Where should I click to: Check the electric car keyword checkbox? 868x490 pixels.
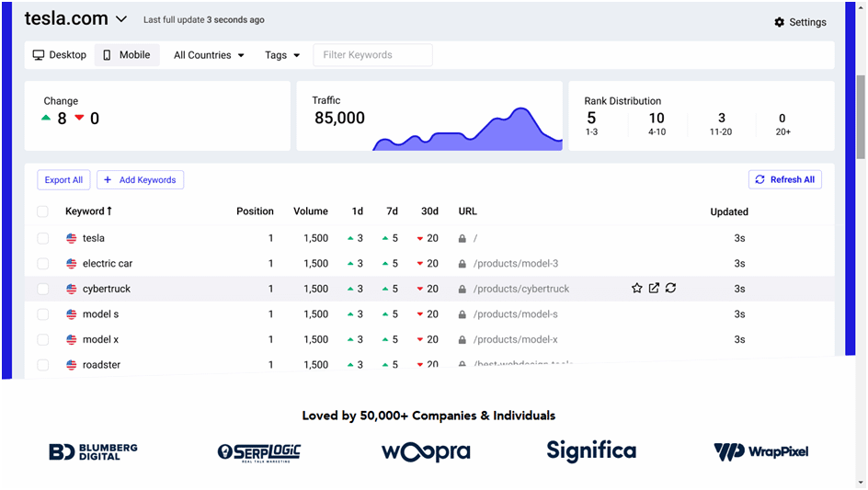[42, 264]
